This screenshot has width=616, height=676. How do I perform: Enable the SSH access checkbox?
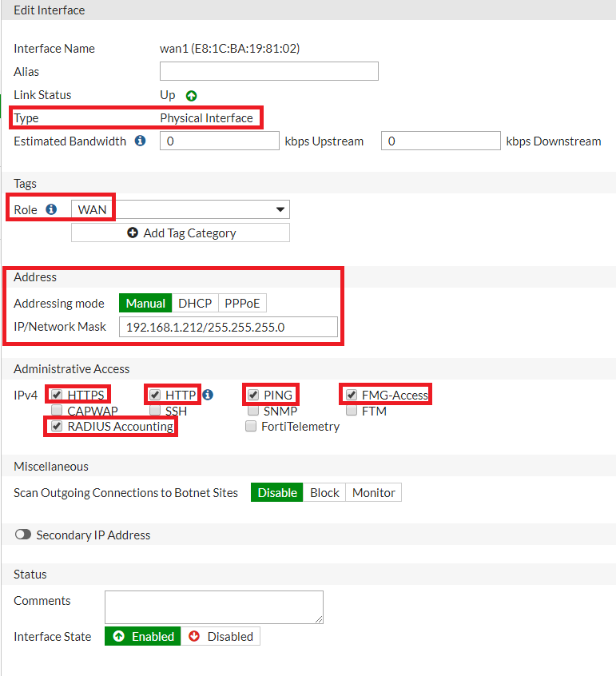(x=154, y=411)
